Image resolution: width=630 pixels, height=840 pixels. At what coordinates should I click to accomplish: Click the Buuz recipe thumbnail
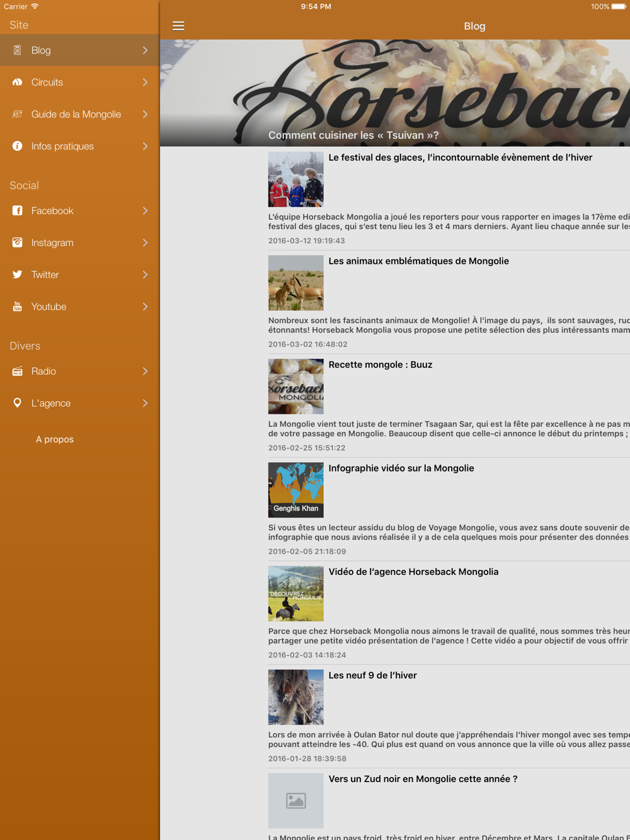click(x=296, y=387)
